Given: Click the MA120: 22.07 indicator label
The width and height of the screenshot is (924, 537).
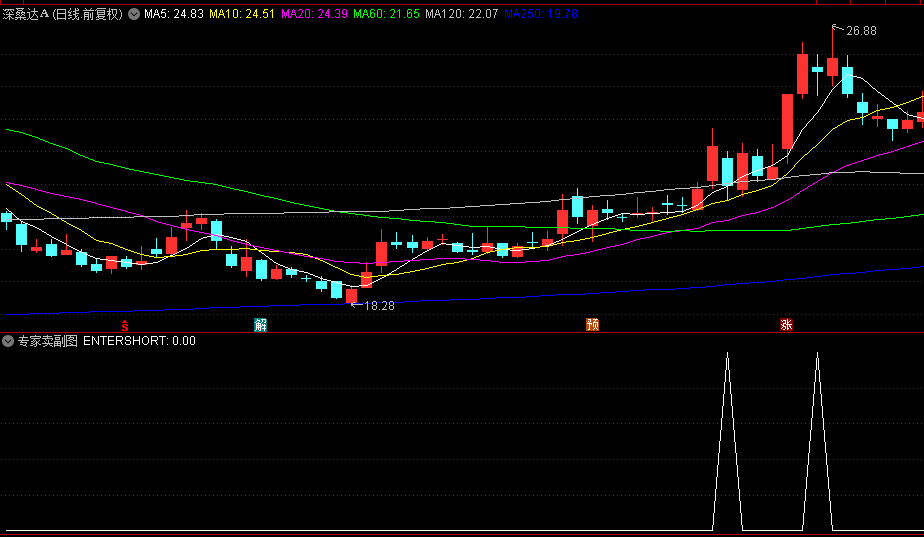Looking at the screenshot, I should [461, 14].
